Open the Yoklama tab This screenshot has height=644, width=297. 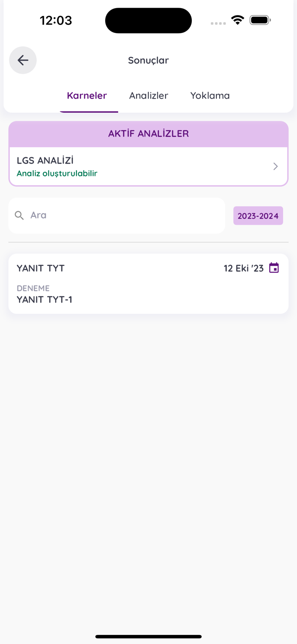tap(210, 96)
